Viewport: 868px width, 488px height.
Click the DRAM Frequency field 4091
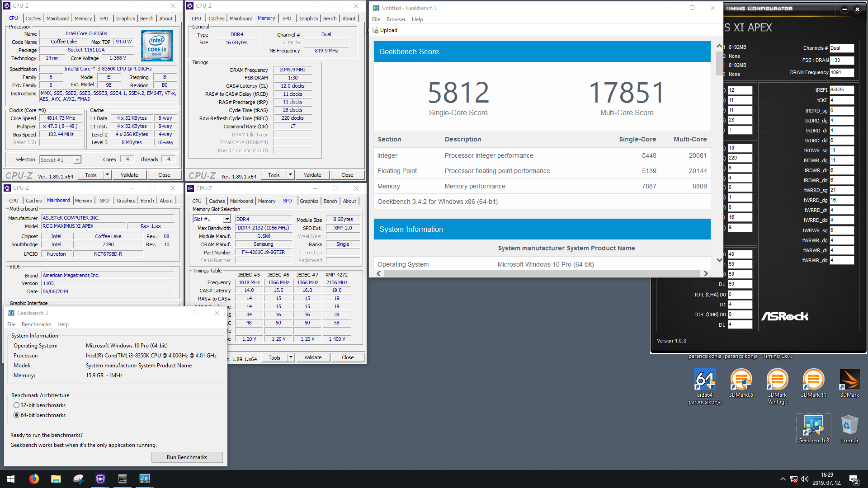(841, 72)
